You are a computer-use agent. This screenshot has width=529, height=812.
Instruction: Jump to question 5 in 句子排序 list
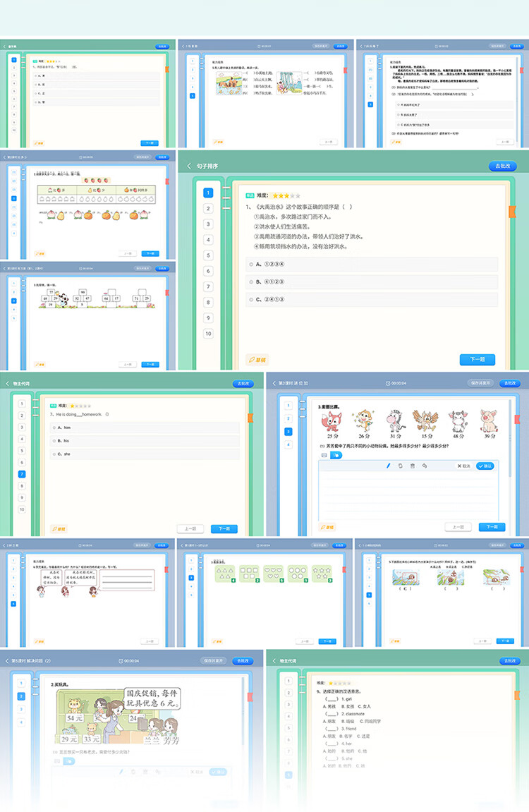coord(208,255)
